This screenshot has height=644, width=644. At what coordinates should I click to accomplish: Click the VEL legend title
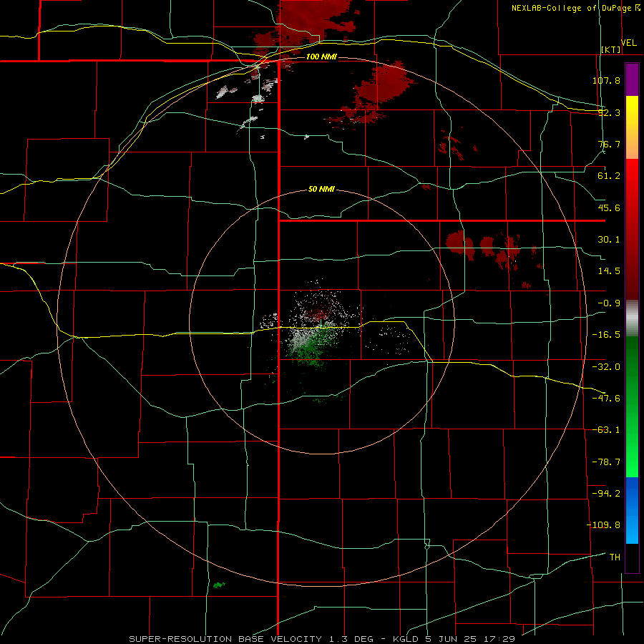628,43
